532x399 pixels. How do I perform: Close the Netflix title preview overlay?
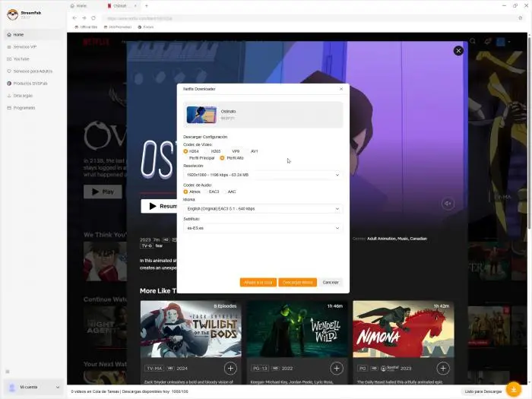pyautogui.click(x=458, y=51)
